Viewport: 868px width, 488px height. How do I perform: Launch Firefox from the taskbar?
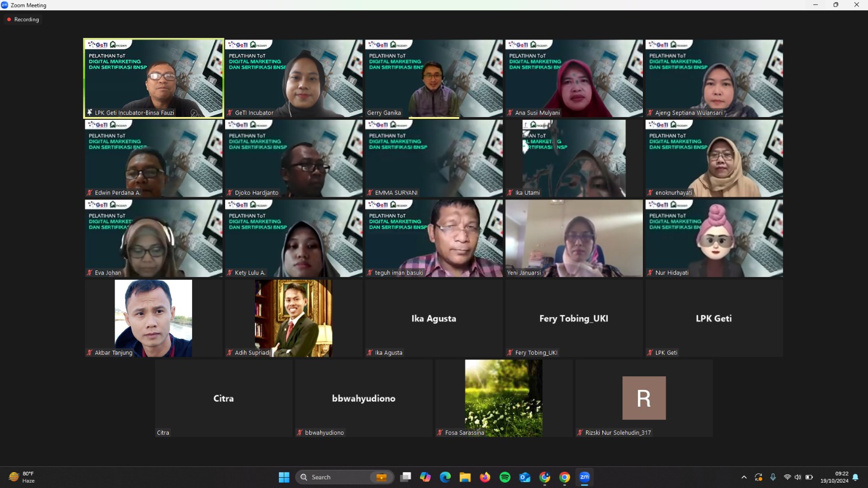pos(485,477)
